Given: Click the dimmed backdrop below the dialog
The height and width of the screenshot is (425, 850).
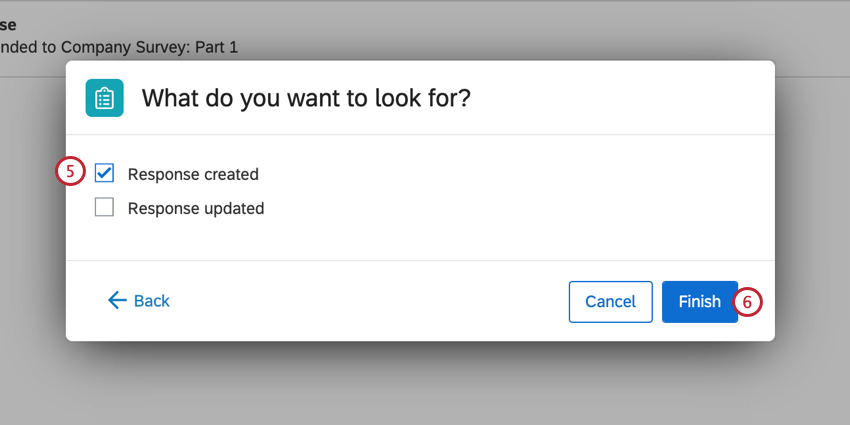Looking at the screenshot, I should [420, 385].
